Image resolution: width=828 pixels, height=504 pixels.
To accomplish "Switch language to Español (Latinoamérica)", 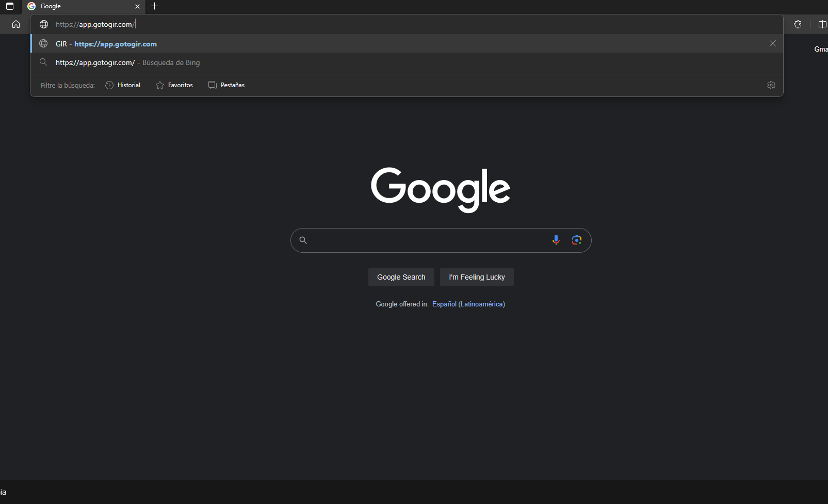I will [468, 304].
